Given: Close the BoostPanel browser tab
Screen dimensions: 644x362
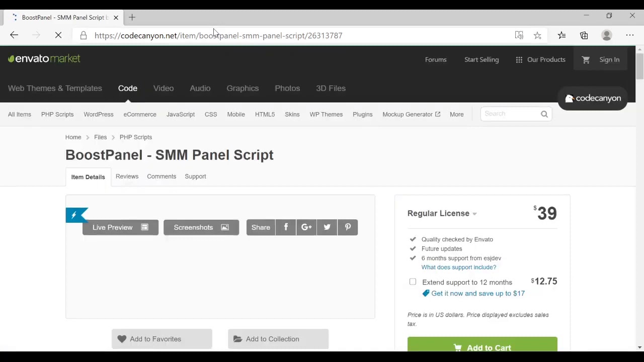Looking at the screenshot, I should click(x=116, y=17).
